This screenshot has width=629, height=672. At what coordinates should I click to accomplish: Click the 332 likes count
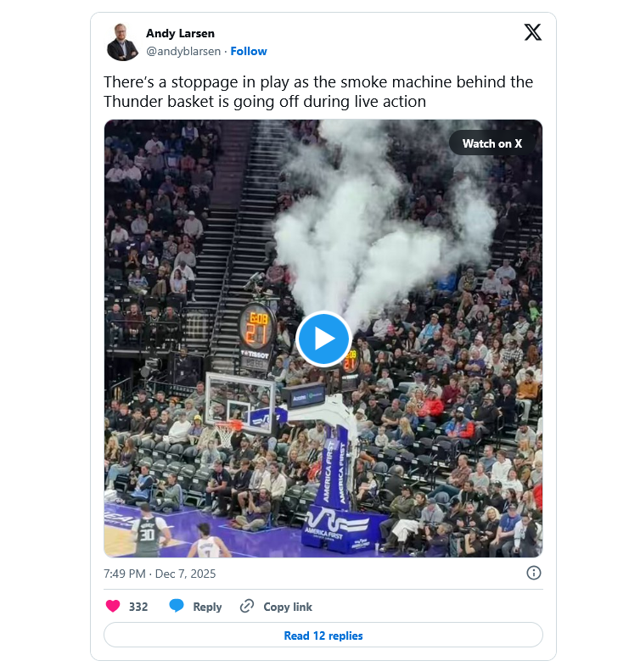[138, 607]
